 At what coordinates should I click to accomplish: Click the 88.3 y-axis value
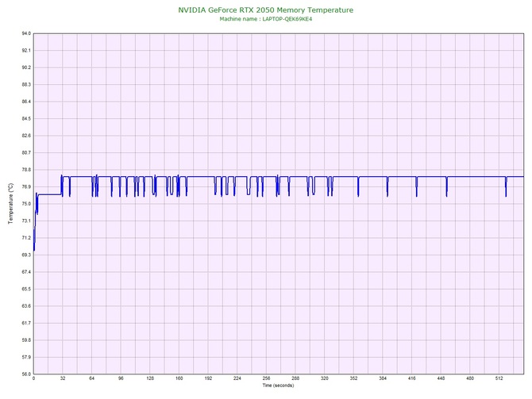pyautogui.click(x=26, y=84)
